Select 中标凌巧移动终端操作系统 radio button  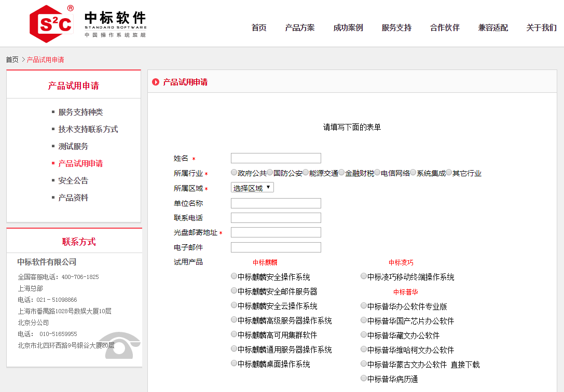pos(364,276)
